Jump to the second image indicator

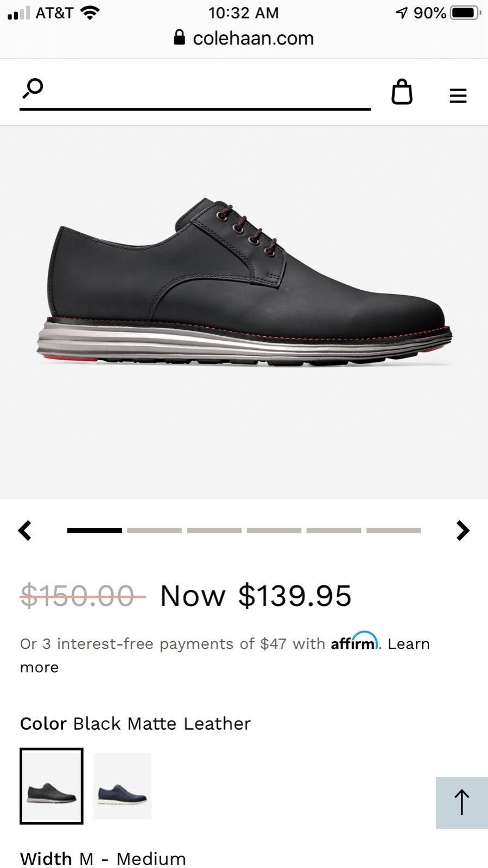[x=154, y=531]
